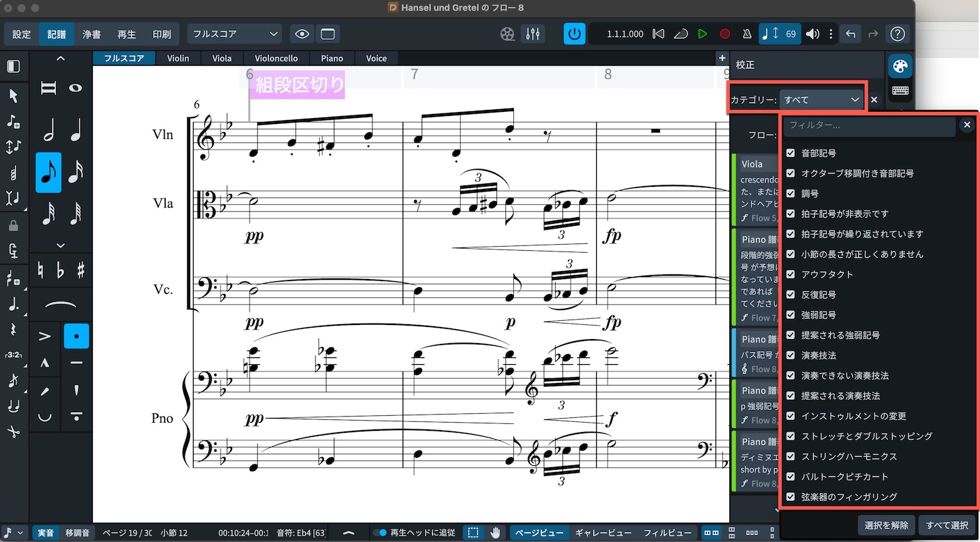Apply the marcato articulation
The image size is (980, 542).
pos(45,363)
